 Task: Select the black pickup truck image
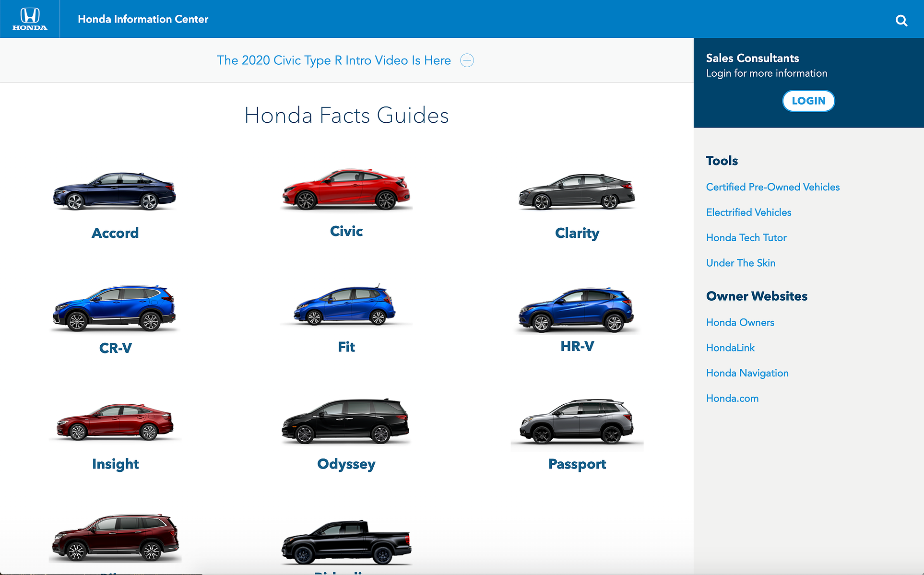click(346, 541)
